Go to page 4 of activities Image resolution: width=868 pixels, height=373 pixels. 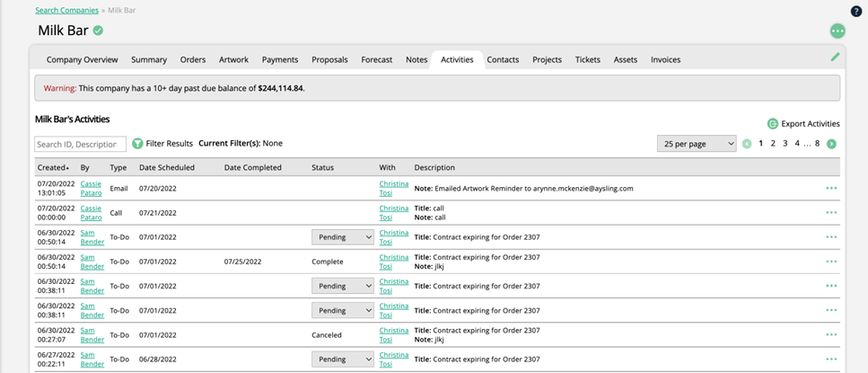(x=797, y=144)
